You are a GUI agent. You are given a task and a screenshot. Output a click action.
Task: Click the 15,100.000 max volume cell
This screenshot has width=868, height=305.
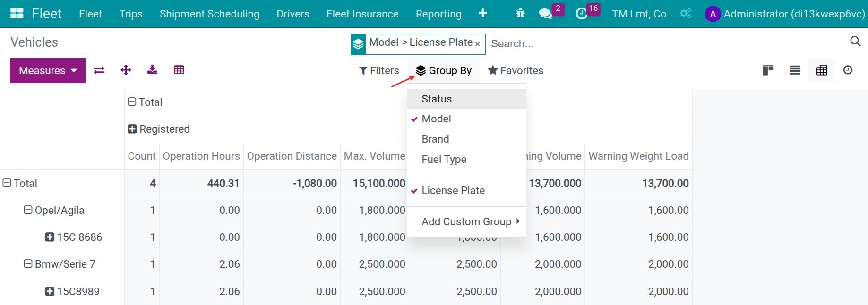tap(374, 183)
